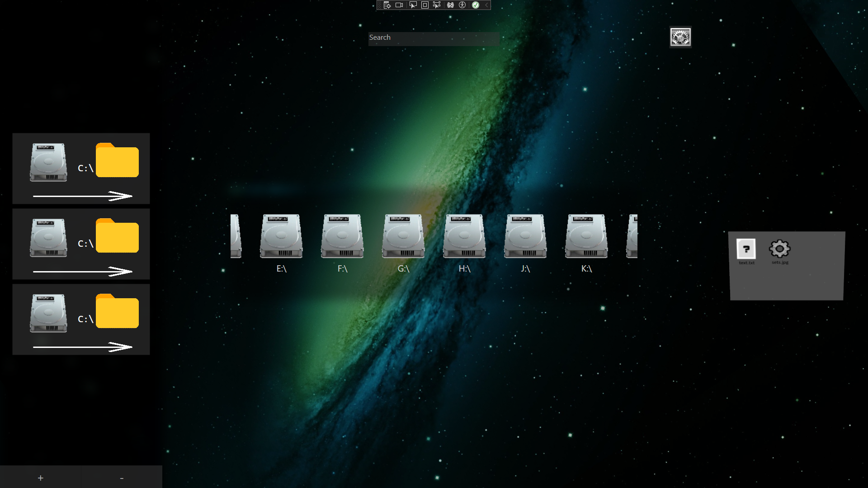Image resolution: width=868 pixels, height=488 pixels.
Task: Run the accessibility scan icon
Action: [462, 5]
